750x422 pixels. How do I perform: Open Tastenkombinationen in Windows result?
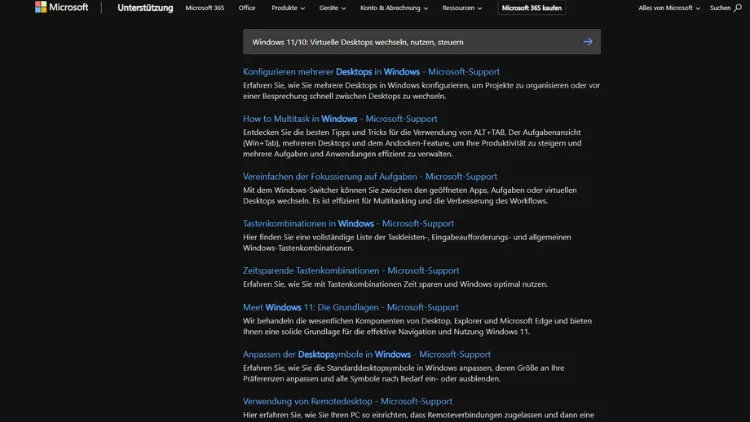(348, 223)
